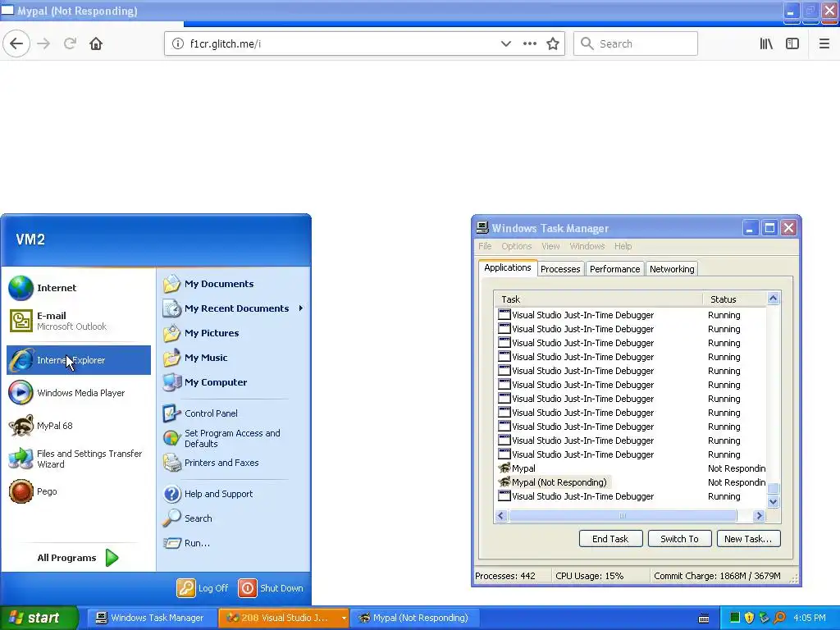Click New Task... button
840x630 pixels.
748,539
